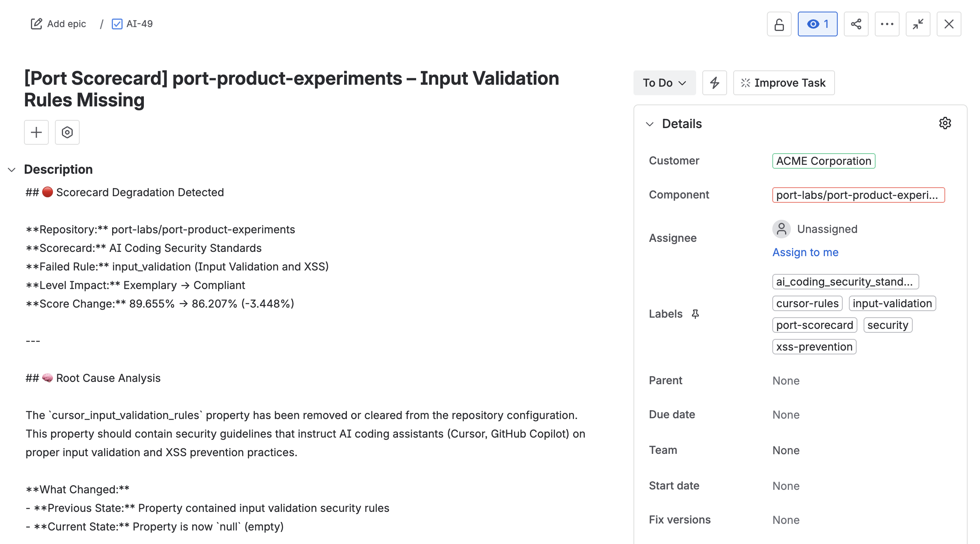Image resolution: width=980 pixels, height=544 pixels.
Task: Click the collapse view arrows icon
Action: (918, 24)
